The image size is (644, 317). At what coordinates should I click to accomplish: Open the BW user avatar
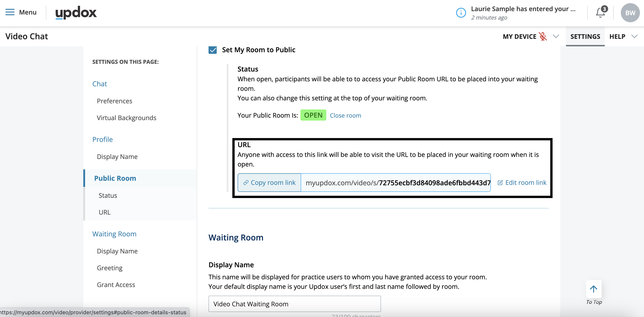coord(630,13)
